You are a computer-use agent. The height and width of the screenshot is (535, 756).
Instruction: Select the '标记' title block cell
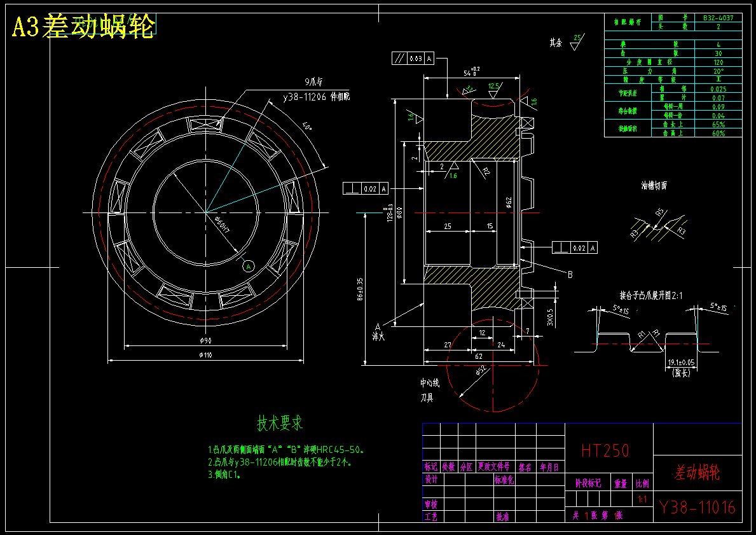[x=431, y=467]
